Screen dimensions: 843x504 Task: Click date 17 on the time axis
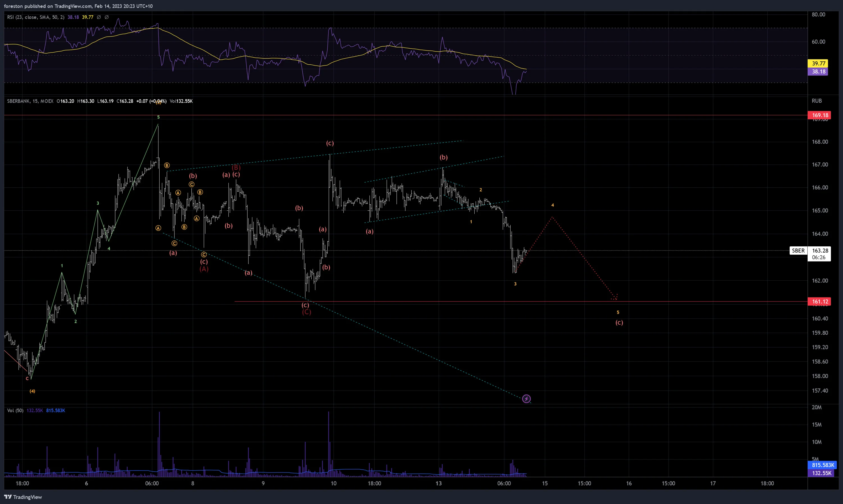point(713,483)
